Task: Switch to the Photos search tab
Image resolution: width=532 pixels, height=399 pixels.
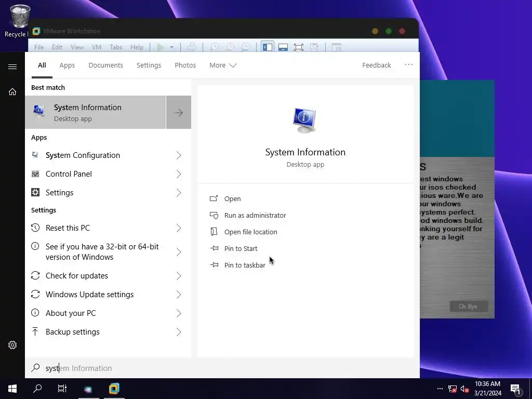Action: 185,65
